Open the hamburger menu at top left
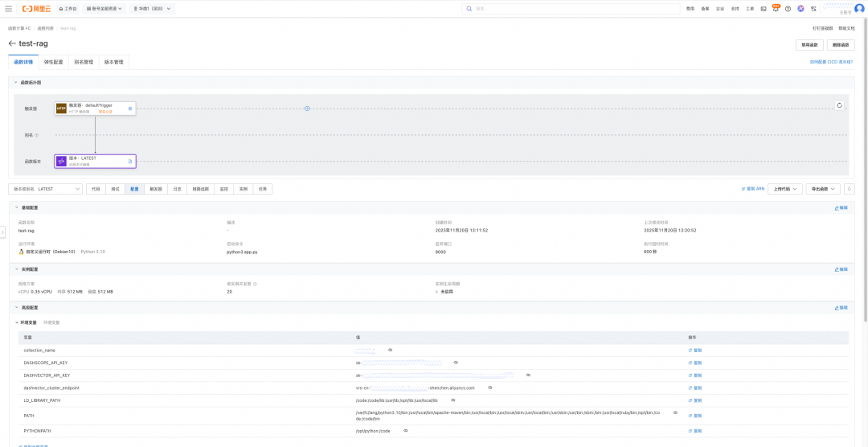868x447 pixels. [8, 8]
